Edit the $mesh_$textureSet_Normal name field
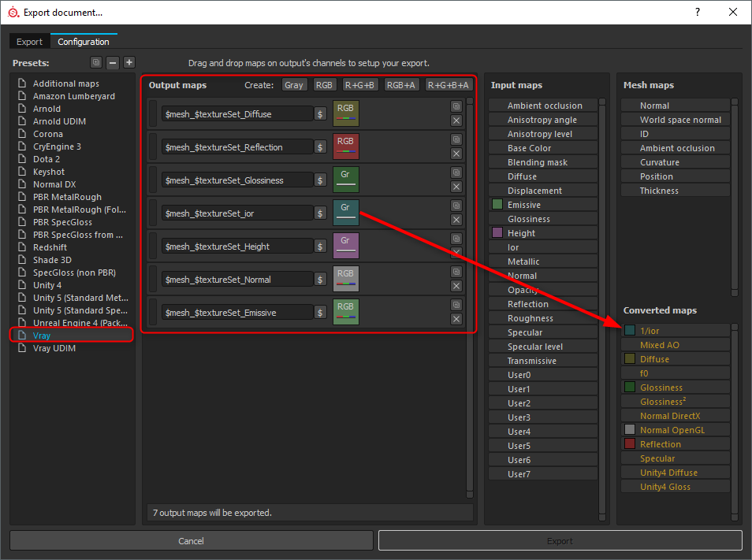Image resolution: width=752 pixels, height=560 pixels. (x=237, y=280)
